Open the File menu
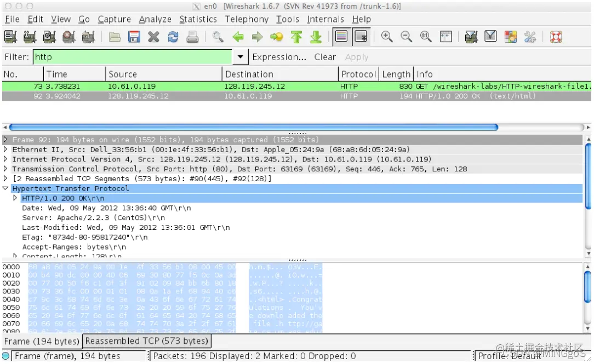Screen dimensions: 594x364 12,19
